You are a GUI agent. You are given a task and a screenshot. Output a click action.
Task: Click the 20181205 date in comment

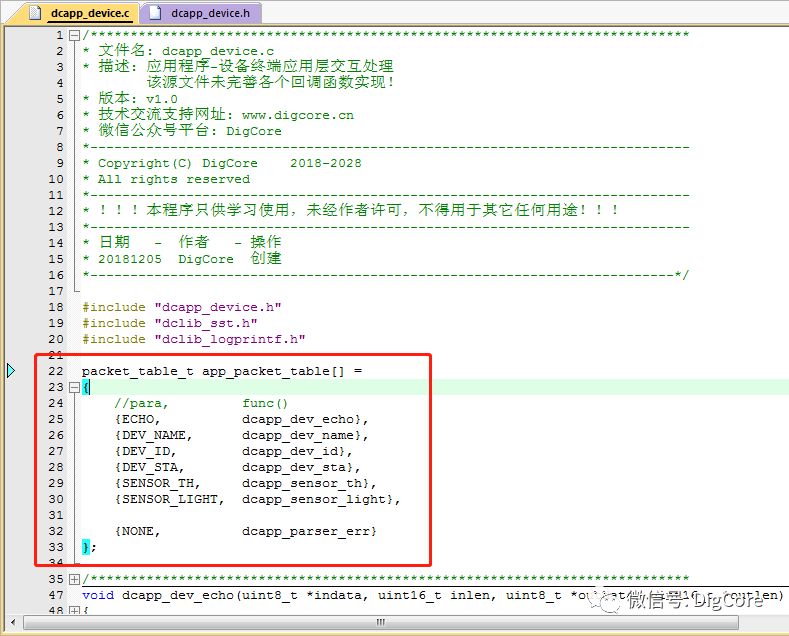[130, 259]
